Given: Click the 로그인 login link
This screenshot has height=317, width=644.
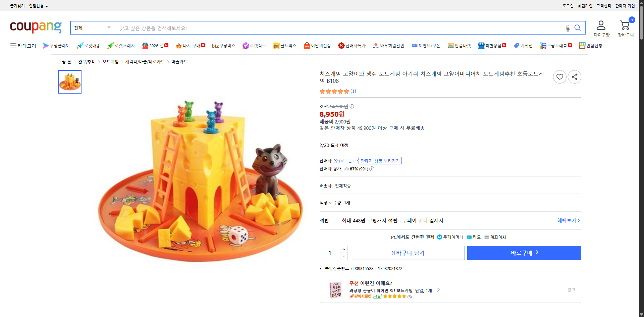Looking at the screenshot, I should 568,6.
